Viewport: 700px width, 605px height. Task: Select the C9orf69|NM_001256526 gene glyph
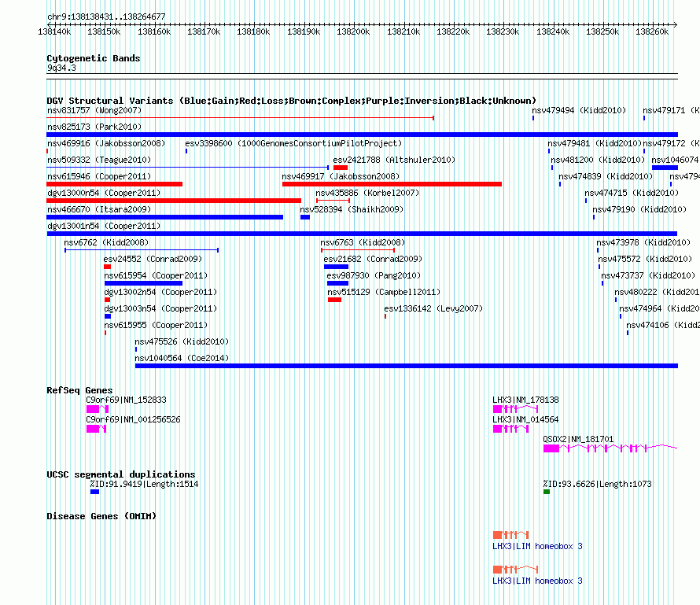[97, 429]
